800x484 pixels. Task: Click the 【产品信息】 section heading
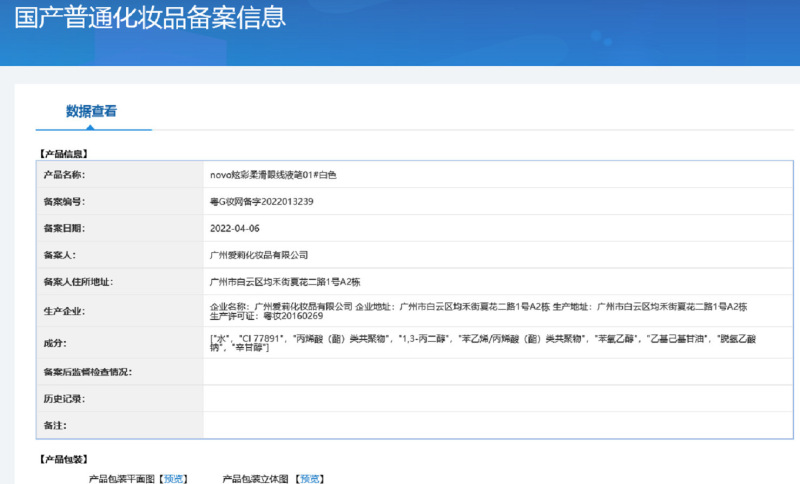coord(64,153)
